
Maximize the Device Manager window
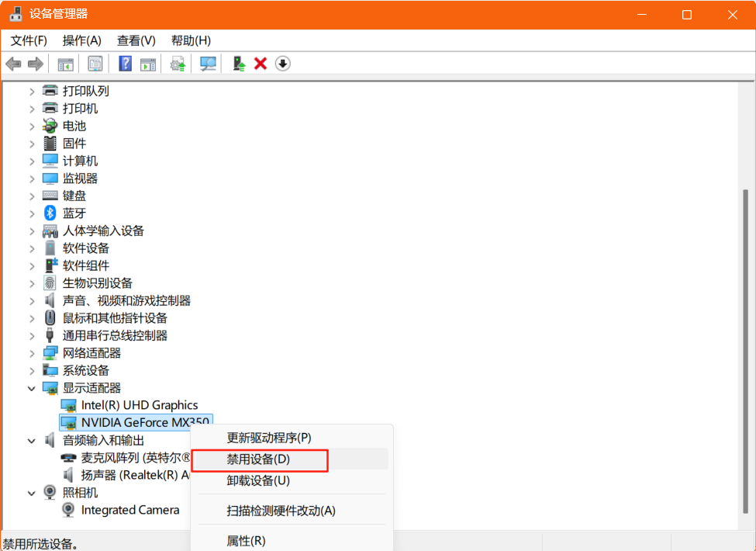coord(686,15)
